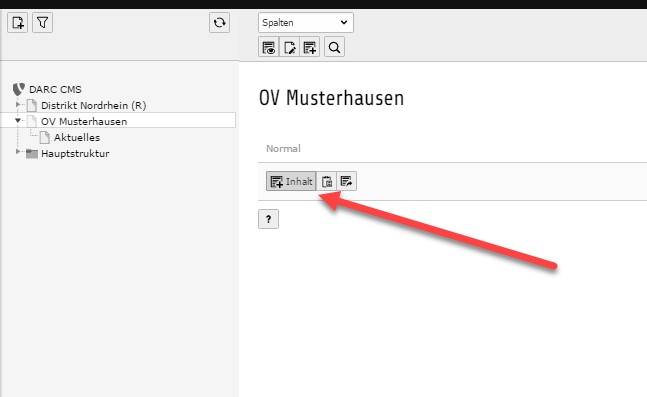Expand the Hauptstruktur folder
Screen dimensions: 647x397
coord(18,152)
